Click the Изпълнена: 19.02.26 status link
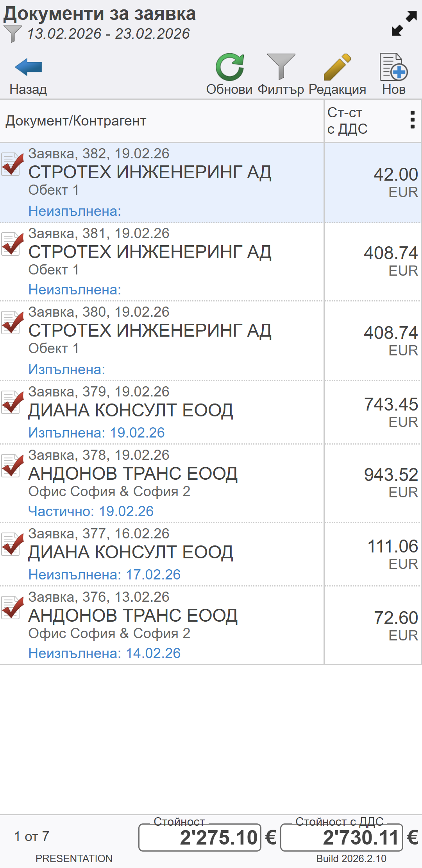Screen dimensions: 422x868 click(x=97, y=433)
